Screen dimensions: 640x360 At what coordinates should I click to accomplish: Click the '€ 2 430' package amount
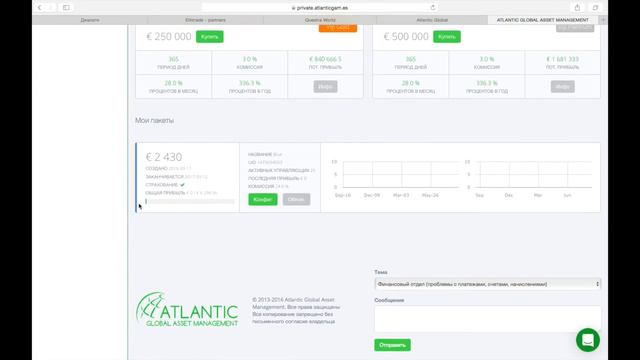tap(164, 157)
